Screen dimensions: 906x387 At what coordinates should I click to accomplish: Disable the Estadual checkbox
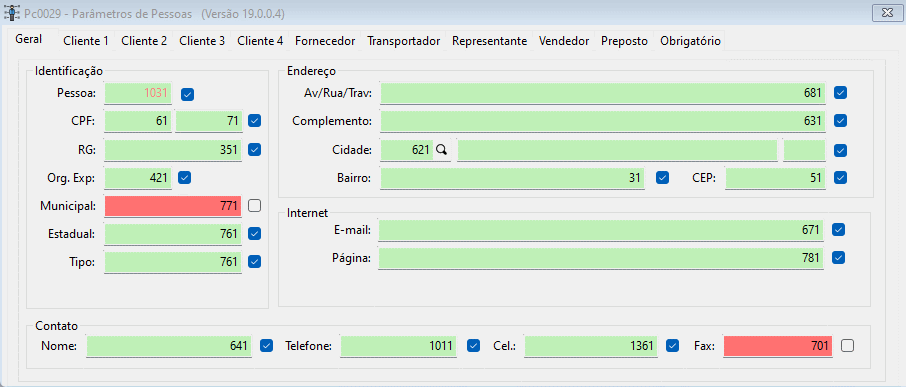pos(254,233)
